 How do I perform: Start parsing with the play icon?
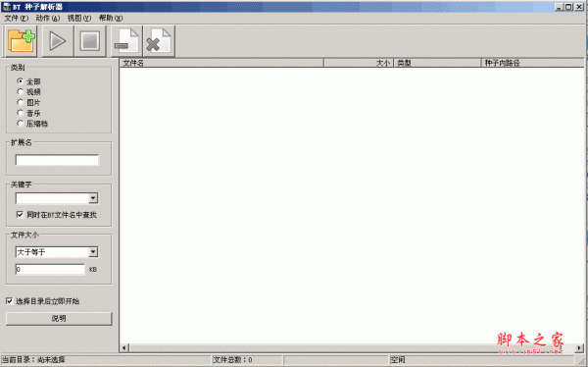[x=58, y=41]
